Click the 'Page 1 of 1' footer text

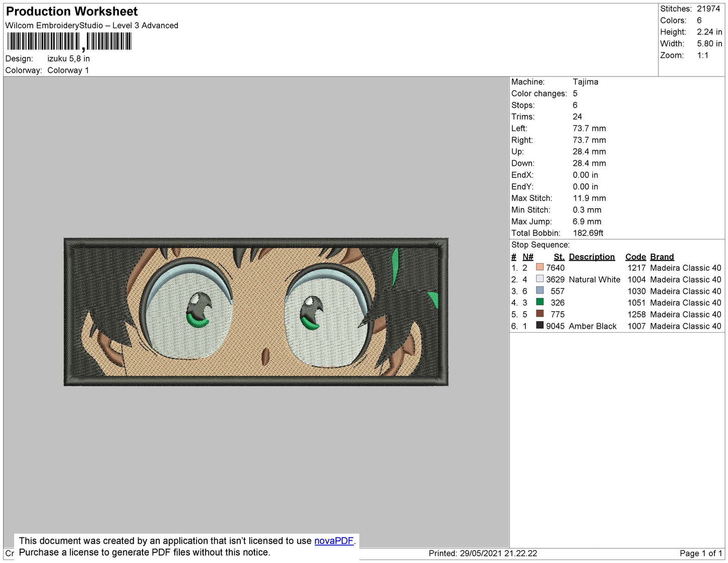coord(701,553)
